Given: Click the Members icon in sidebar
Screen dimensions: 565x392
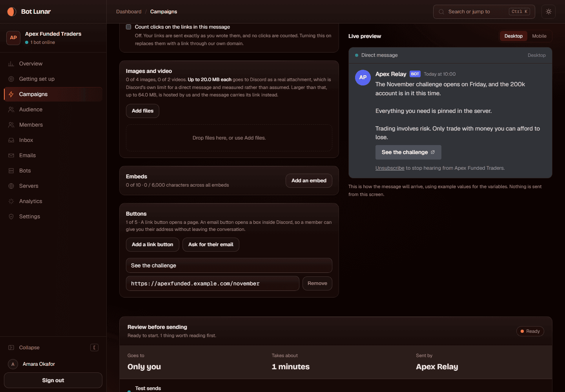Looking at the screenshot, I should [11, 125].
